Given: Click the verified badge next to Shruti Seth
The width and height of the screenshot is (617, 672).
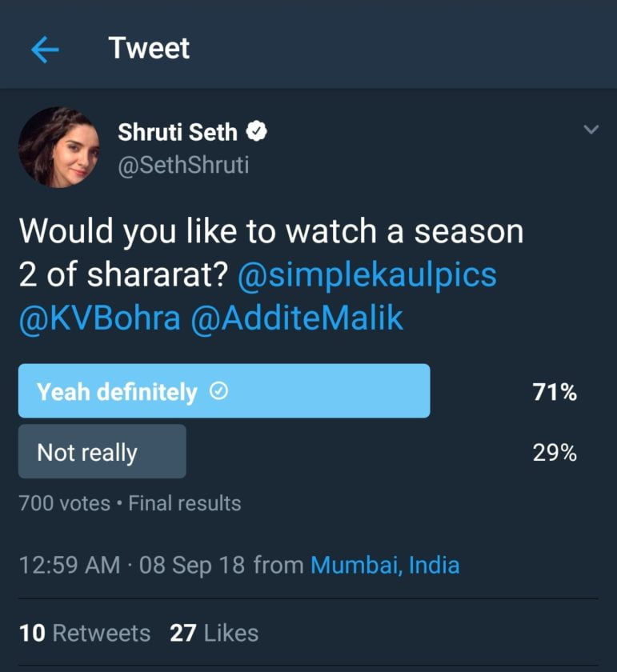Looking at the screenshot, I should [257, 131].
